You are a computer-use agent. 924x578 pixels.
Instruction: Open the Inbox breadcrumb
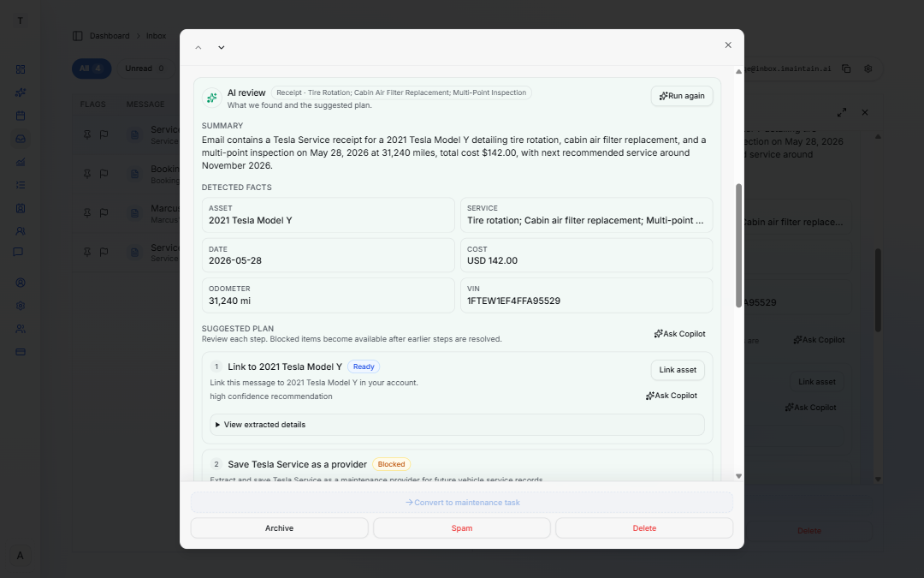coord(157,36)
